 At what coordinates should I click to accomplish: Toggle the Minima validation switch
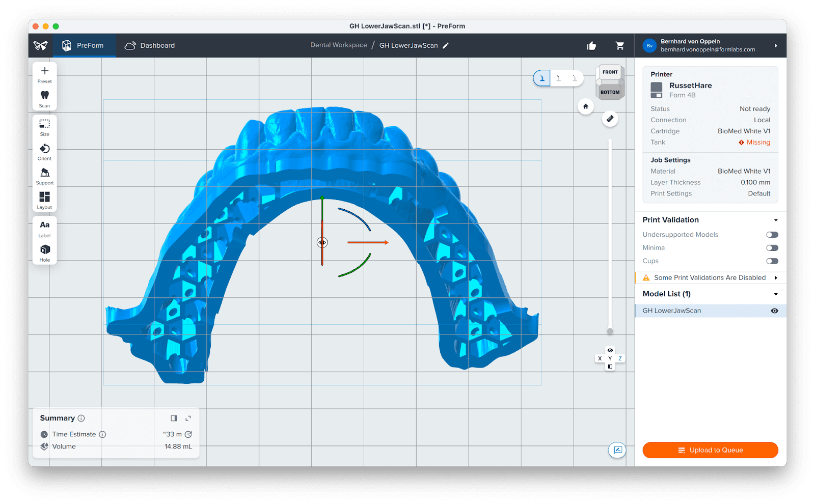tap(772, 248)
